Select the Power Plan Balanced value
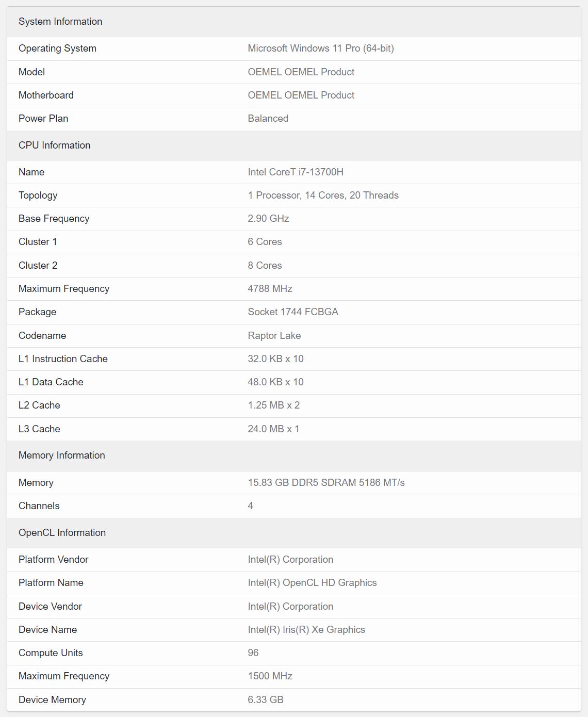 pos(268,119)
